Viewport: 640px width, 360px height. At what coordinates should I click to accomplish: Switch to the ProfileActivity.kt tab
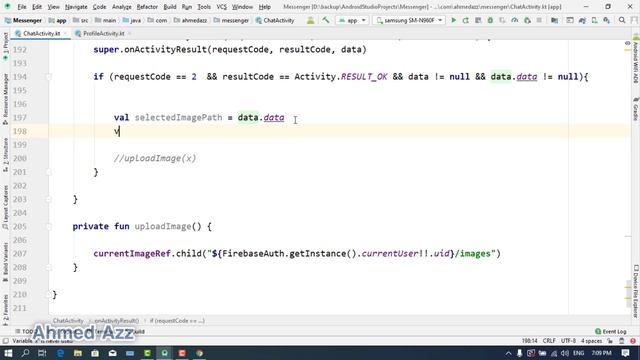(x=104, y=33)
